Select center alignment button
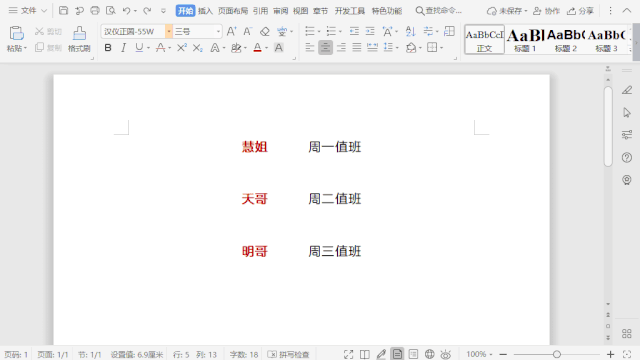640x360 pixels. [x=325, y=48]
